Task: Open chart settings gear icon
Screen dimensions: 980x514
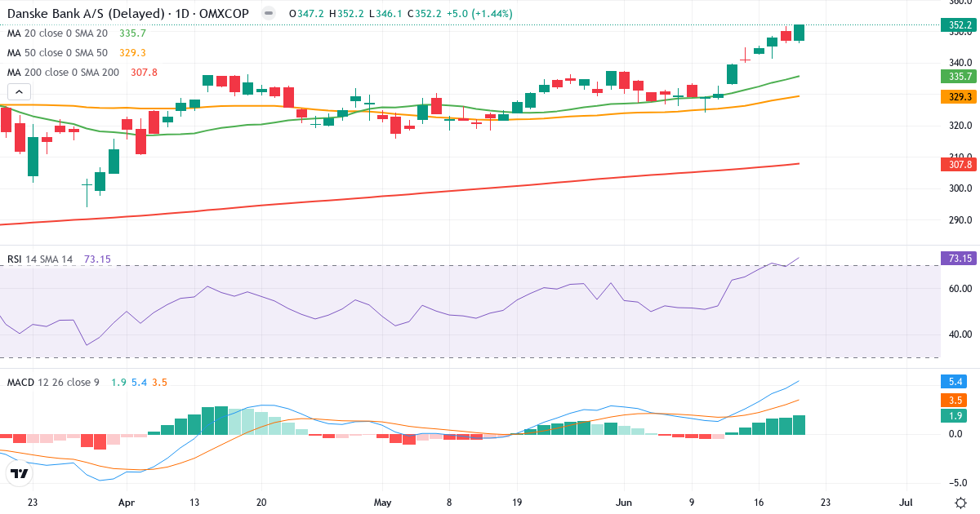Action: pos(960,503)
